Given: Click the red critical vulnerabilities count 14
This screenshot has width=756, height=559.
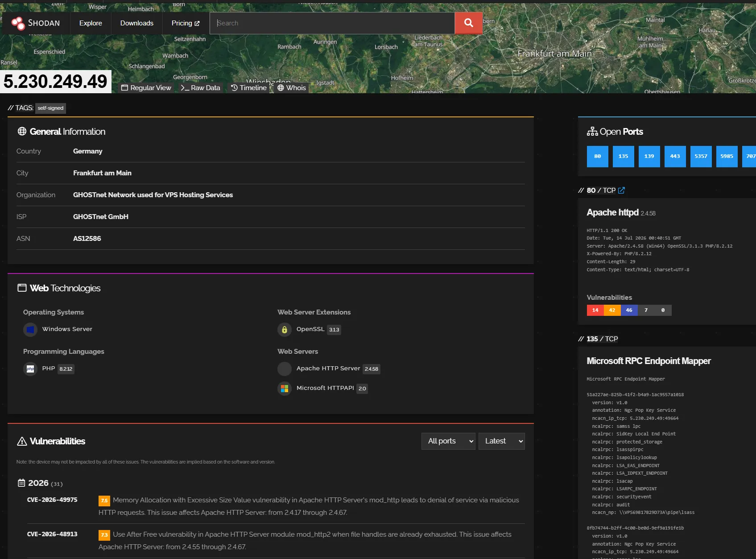Looking at the screenshot, I should [595, 310].
